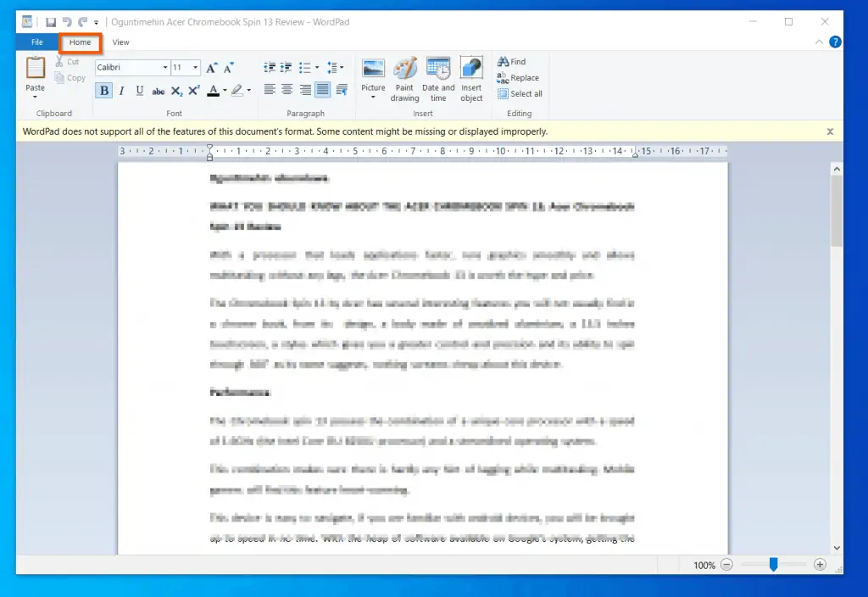Image resolution: width=868 pixels, height=597 pixels.
Task: Open the list style dropdown arrow
Action: (x=317, y=68)
